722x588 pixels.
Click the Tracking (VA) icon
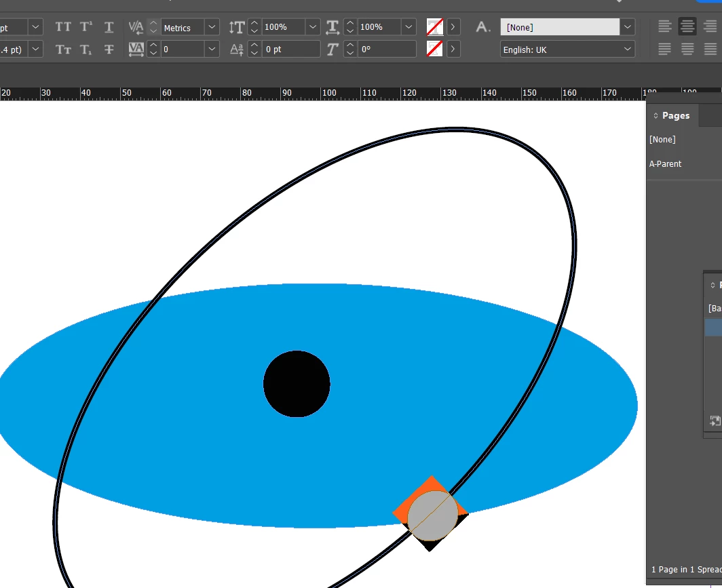tap(136, 50)
